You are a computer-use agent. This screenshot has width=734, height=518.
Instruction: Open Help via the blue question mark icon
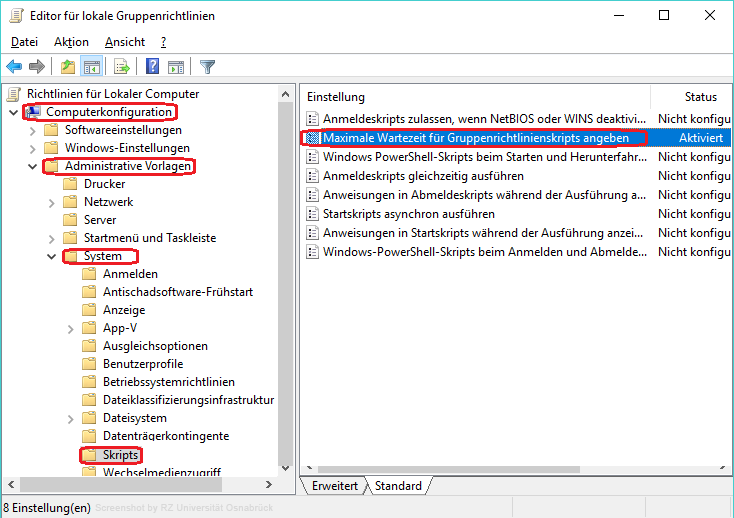click(x=153, y=67)
